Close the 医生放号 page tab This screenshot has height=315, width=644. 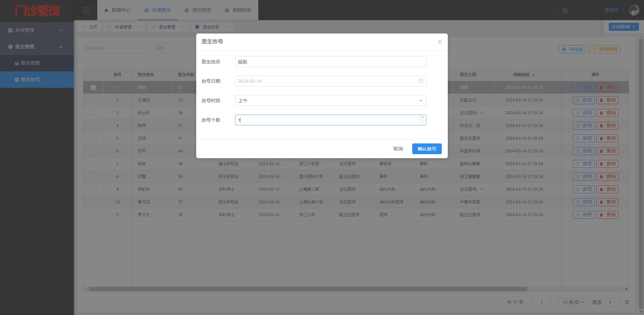coord(226,27)
